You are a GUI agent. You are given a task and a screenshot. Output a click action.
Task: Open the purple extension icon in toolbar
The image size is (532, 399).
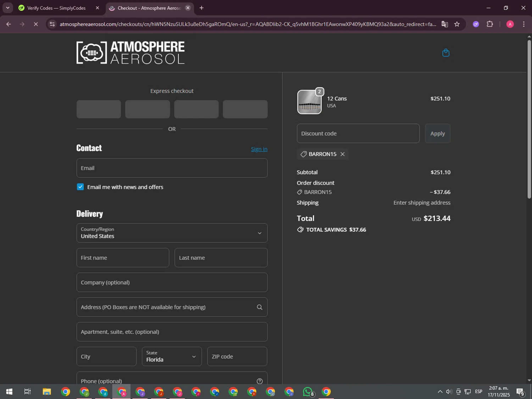coord(476,24)
